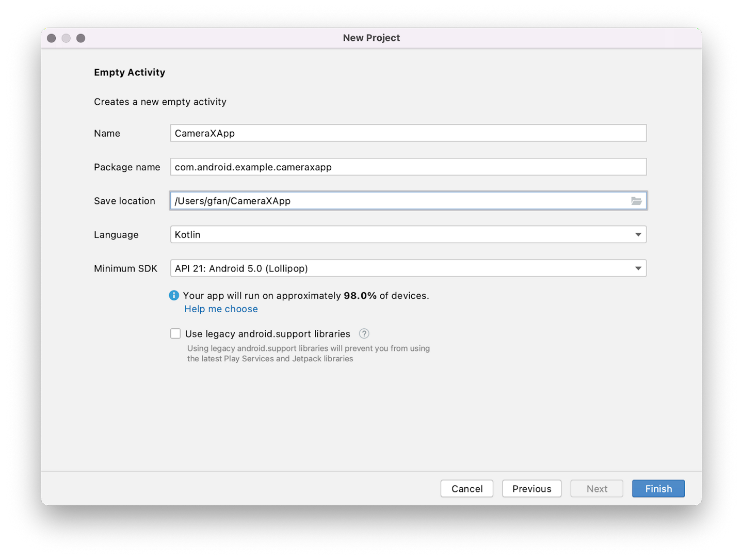This screenshot has width=743, height=560.
Task: Open the save location folder browser
Action: pyautogui.click(x=637, y=201)
